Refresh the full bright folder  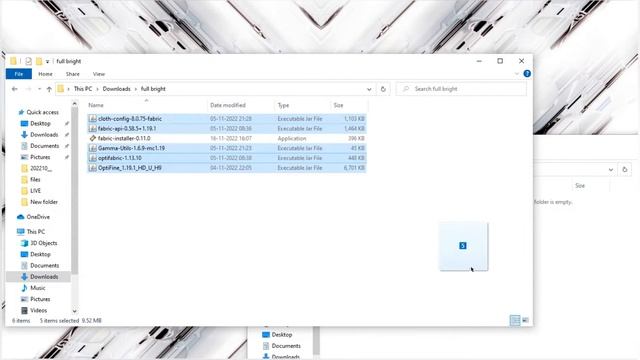click(383, 89)
